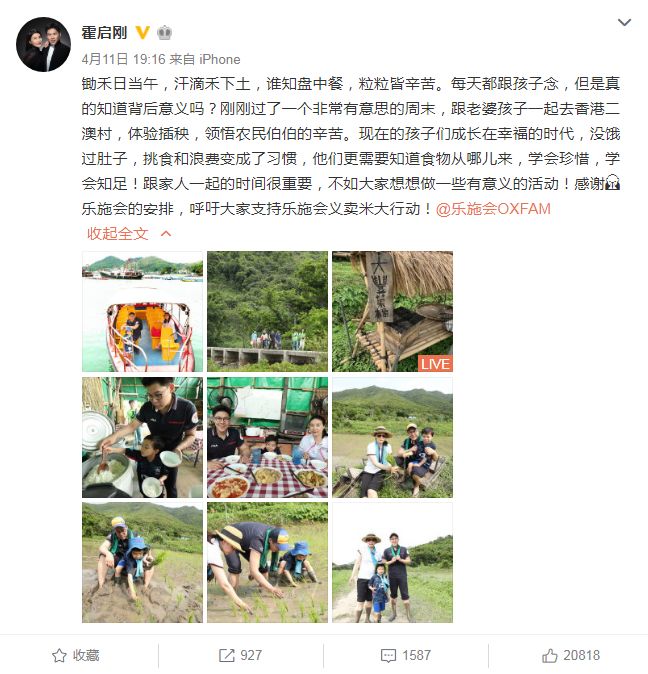
Task: Open the 霍启刚 username link
Action: point(104,33)
